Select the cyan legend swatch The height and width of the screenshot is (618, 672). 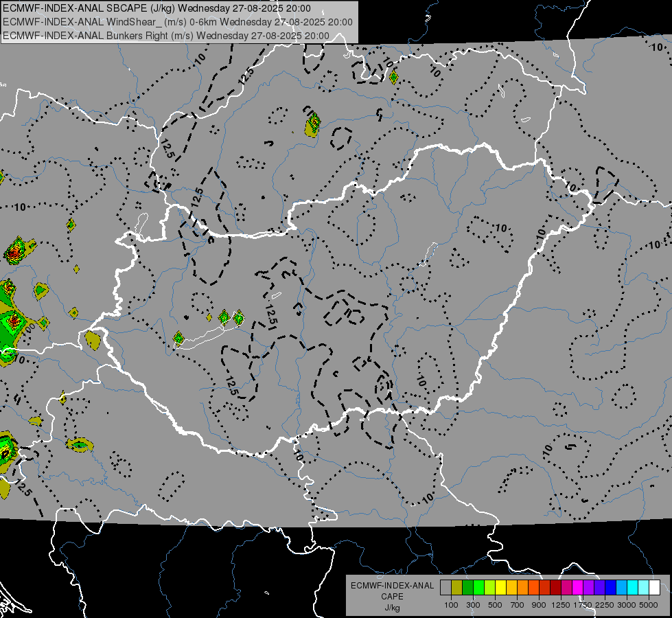tap(633, 588)
